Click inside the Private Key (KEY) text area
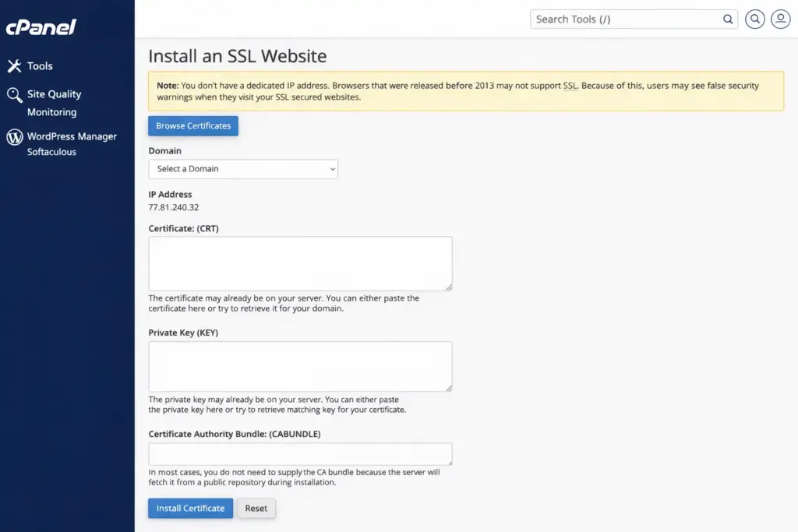798x532 pixels. click(300, 366)
